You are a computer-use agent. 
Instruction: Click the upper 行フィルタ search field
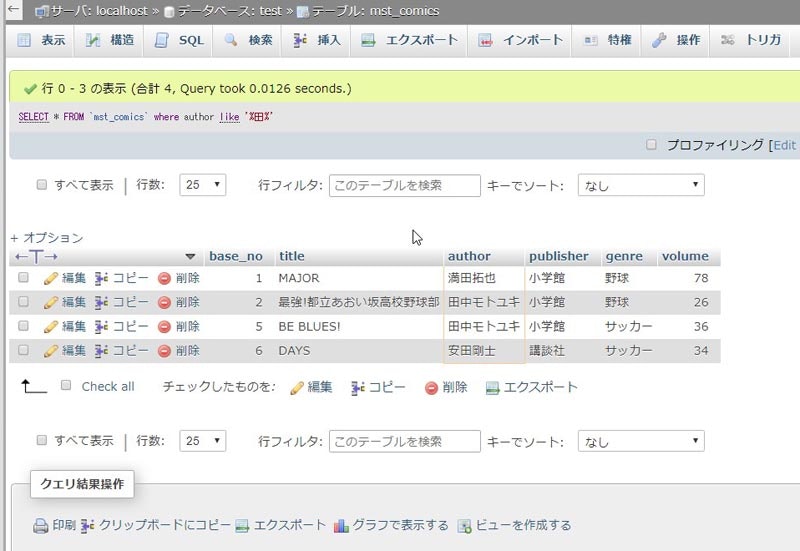[405, 185]
